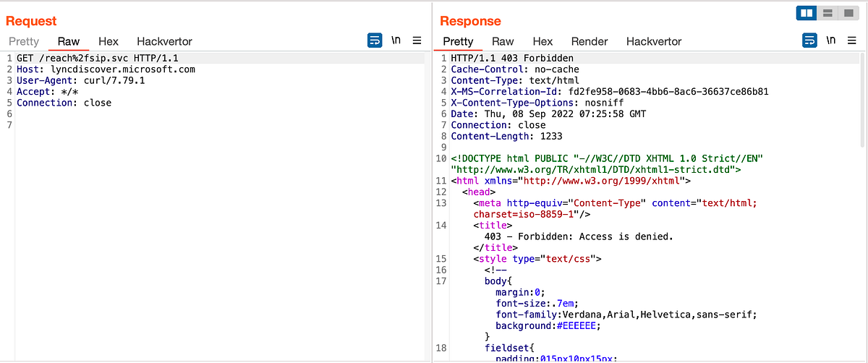Toggle word wrap icon in Response panel
This screenshot has height=363, width=868.
click(809, 40)
